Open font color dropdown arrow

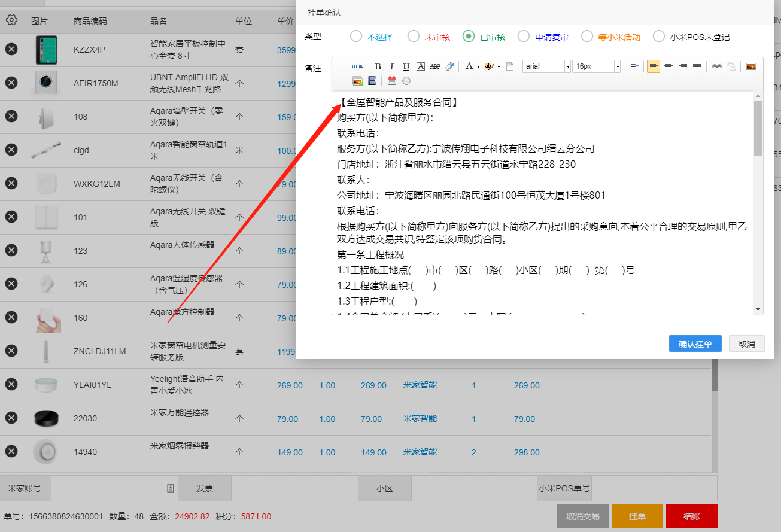pyautogui.click(x=478, y=66)
